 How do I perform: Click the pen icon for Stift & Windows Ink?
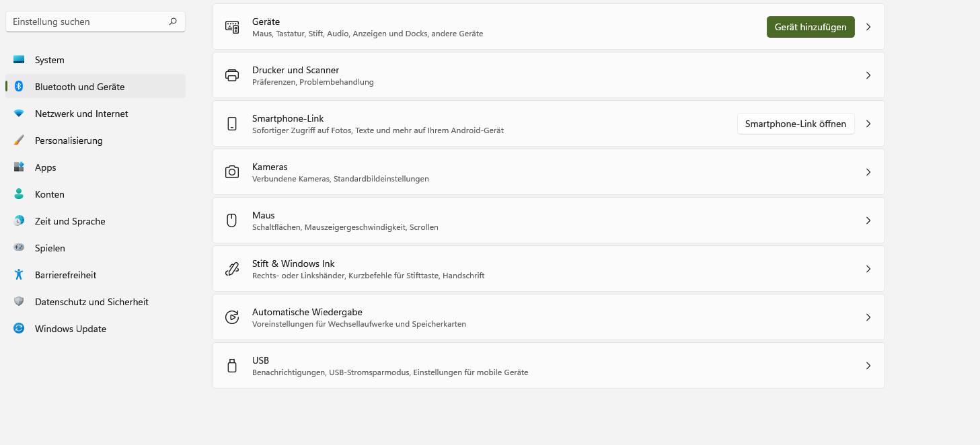[x=232, y=269]
